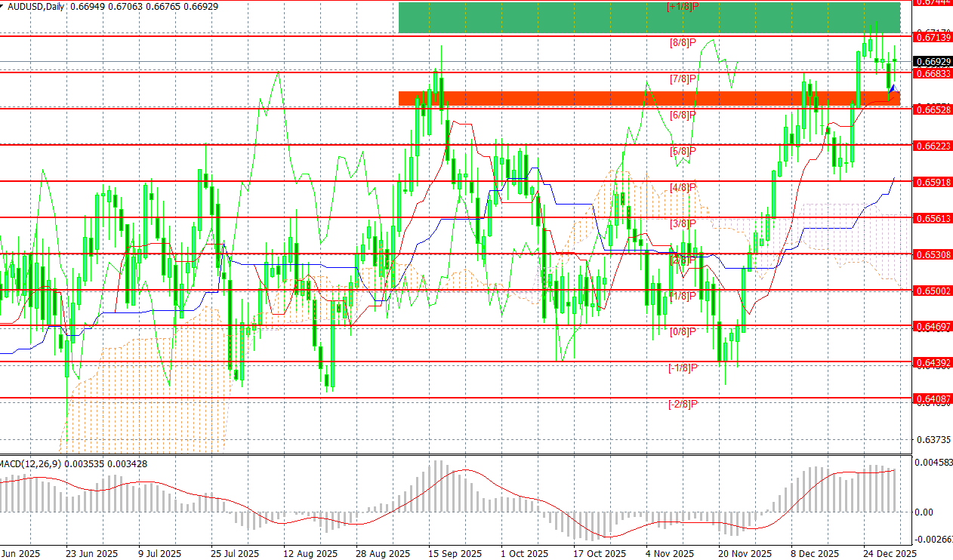Click the 24 Dec 2025 date on timeline

tap(890, 553)
